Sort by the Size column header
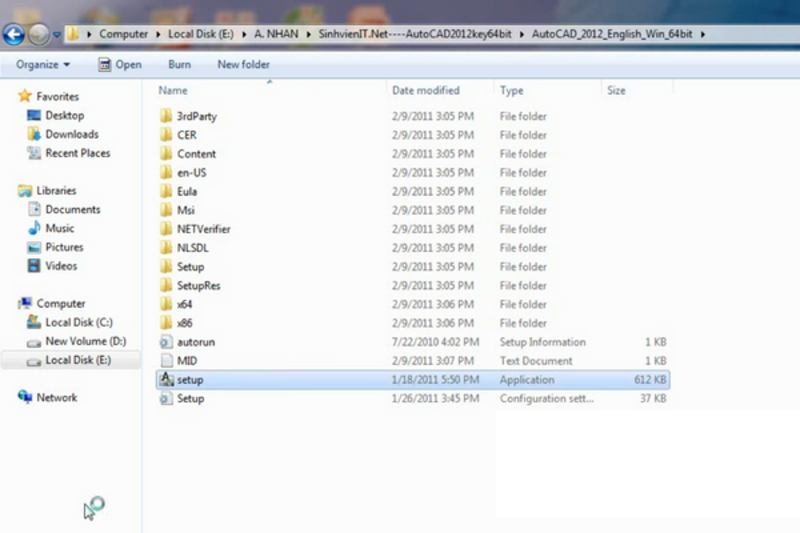Image resolution: width=800 pixels, height=533 pixels. 616,91
